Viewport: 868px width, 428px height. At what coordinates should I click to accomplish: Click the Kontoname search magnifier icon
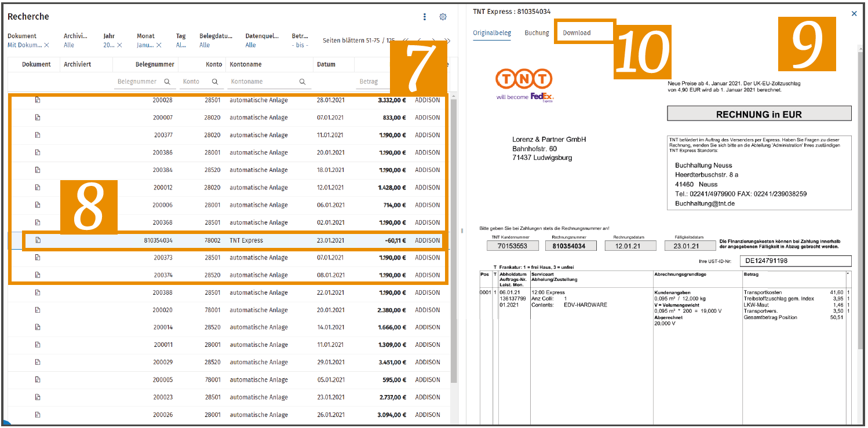click(302, 82)
